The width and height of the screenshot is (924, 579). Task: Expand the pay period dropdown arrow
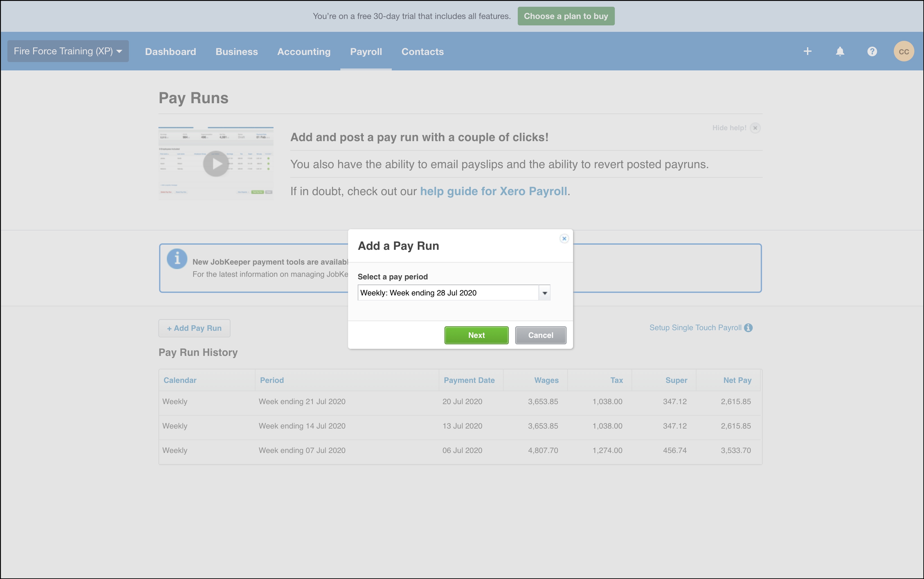click(544, 293)
